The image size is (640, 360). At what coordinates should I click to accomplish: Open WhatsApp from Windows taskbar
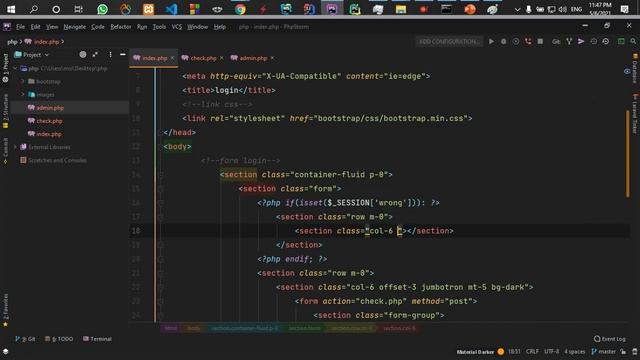click(102, 9)
